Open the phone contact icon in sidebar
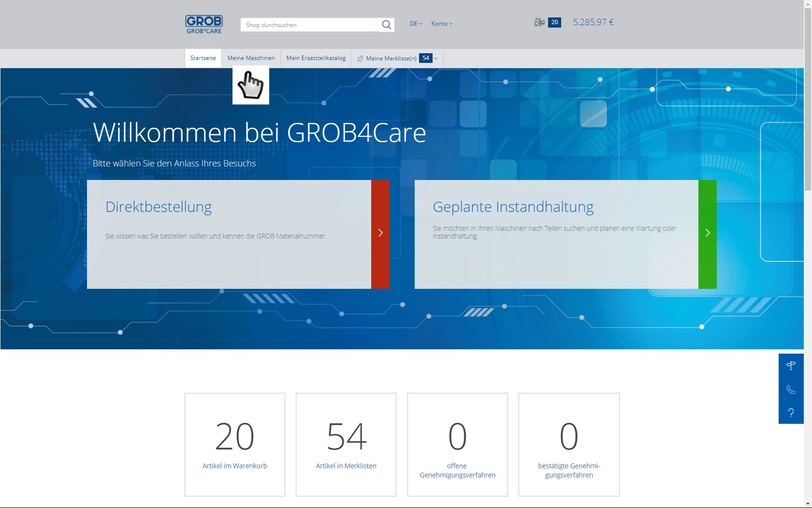This screenshot has width=812, height=508. (791, 389)
